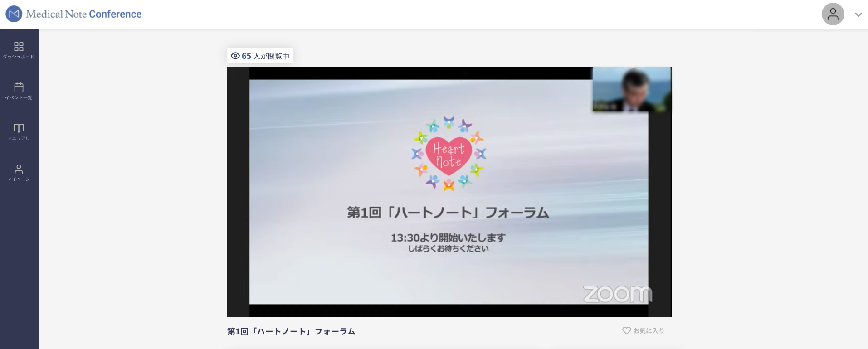Open the Medical Note Conference home link

[x=73, y=14]
